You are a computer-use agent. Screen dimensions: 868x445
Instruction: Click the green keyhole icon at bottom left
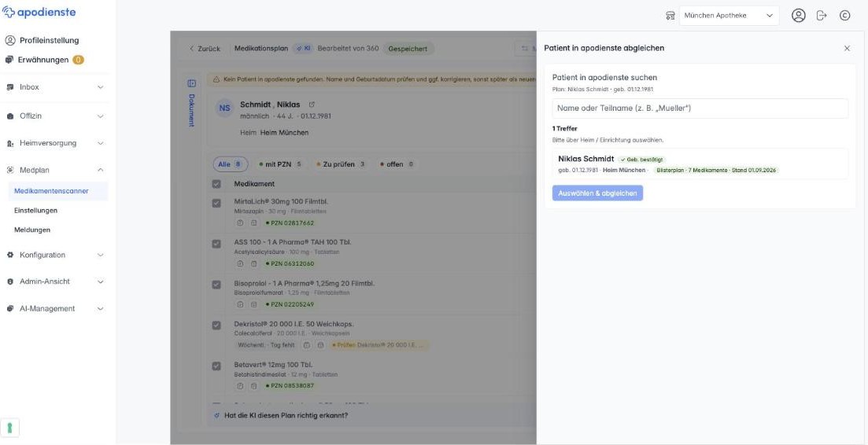coord(10,428)
